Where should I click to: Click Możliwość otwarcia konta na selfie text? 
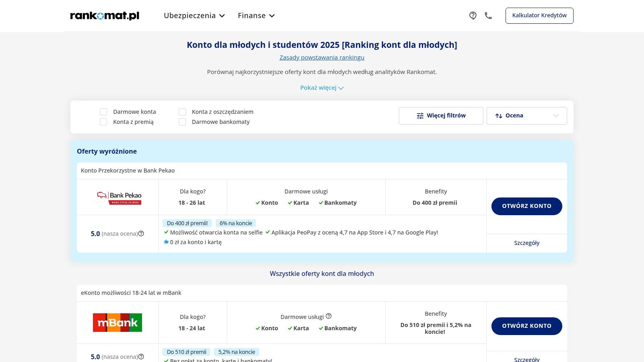216,232
